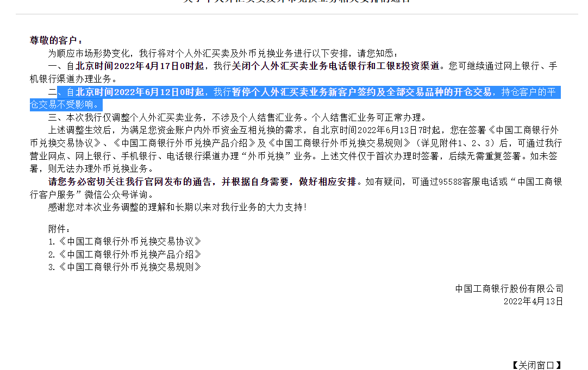This screenshot has width=588, height=370.
Task: Open attachment 2 《中国工商银行外币兑换产品介绍》
Action: pyautogui.click(x=130, y=254)
